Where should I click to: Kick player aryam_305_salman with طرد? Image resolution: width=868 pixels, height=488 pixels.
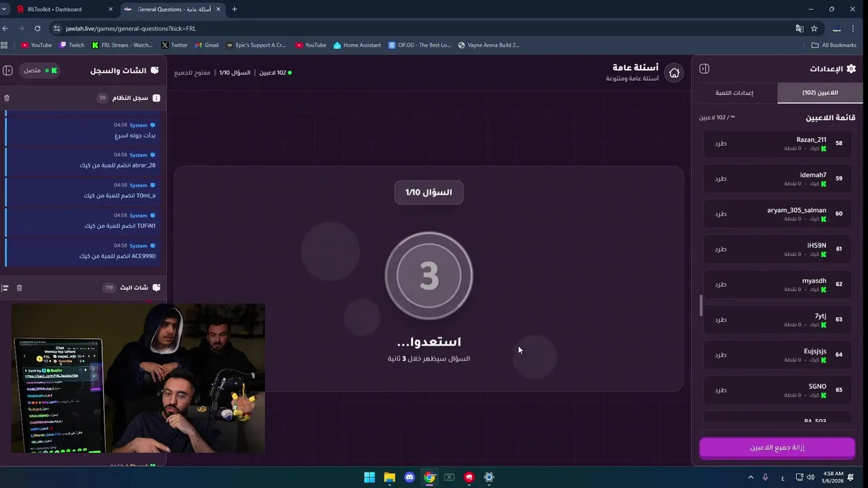[x=720, y=214]
